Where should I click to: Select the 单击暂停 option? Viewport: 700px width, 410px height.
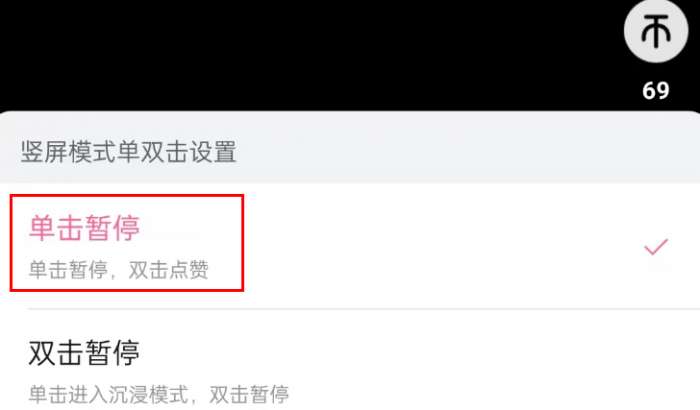tap(350, 246)
